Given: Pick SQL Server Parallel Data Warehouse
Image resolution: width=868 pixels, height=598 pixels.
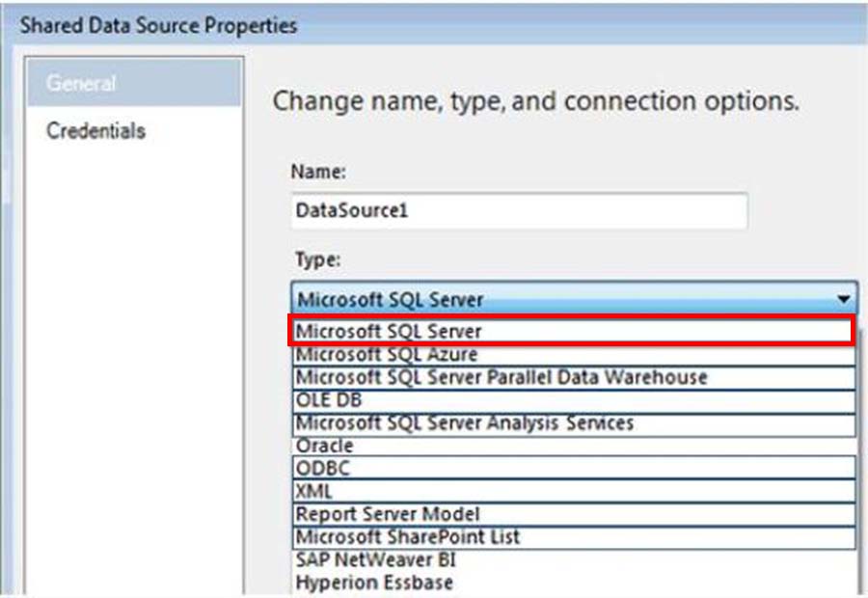Looking at the screenshot, I should pos(574,378).
